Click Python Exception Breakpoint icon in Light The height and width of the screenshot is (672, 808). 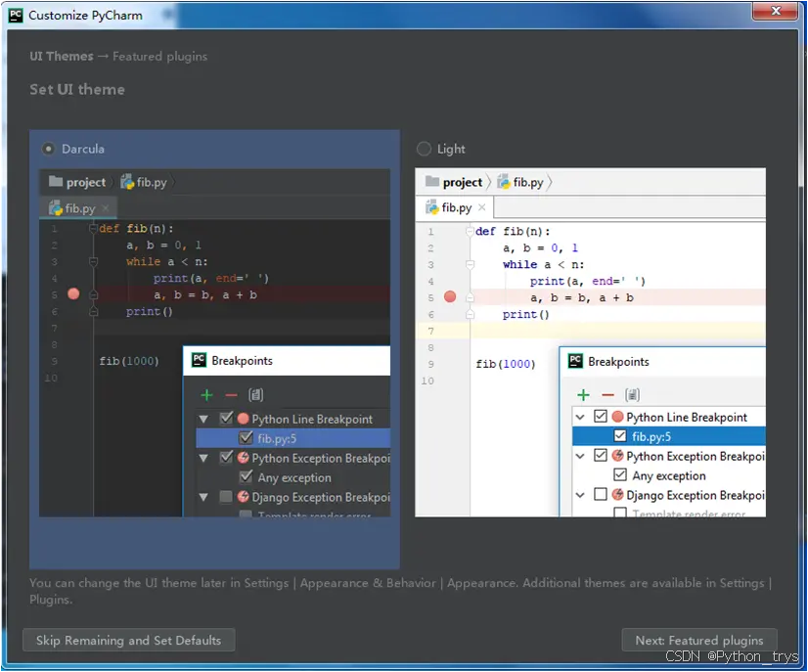point(618,456)
